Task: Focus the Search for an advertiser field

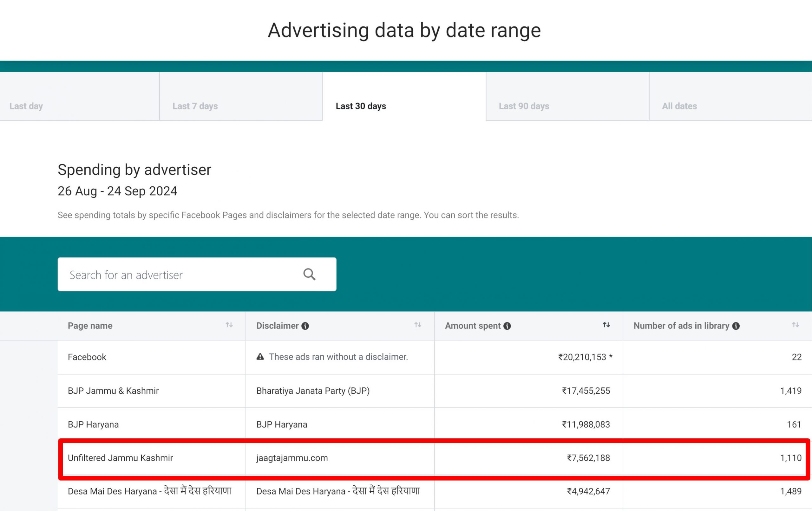Action: pos(197,275)
